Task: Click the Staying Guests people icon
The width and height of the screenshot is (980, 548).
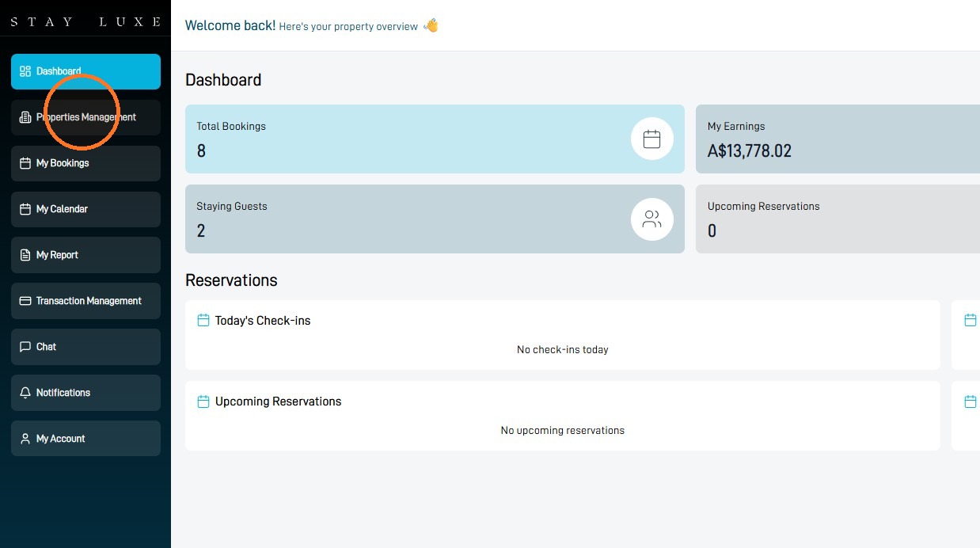Action: pos(651,219)
